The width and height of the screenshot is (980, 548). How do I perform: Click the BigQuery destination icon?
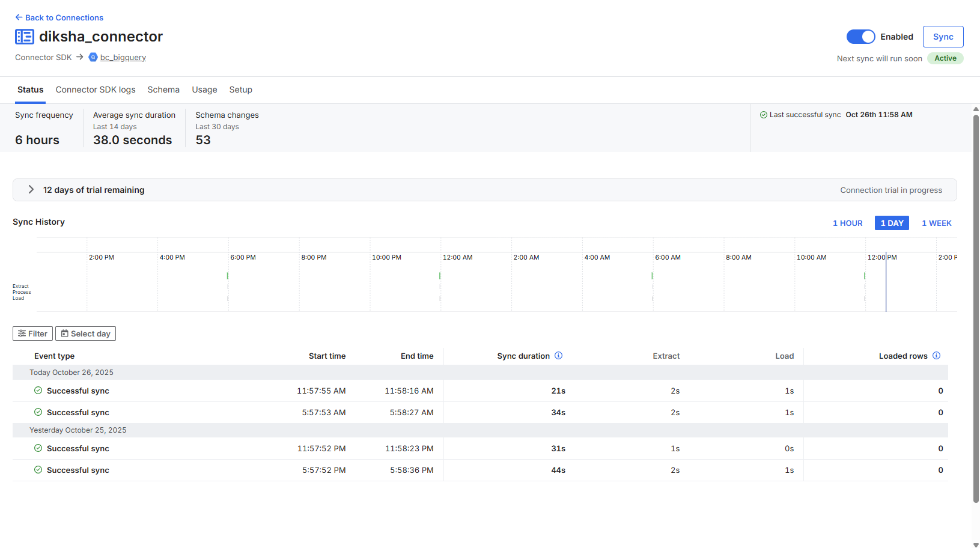pos(93,57)
